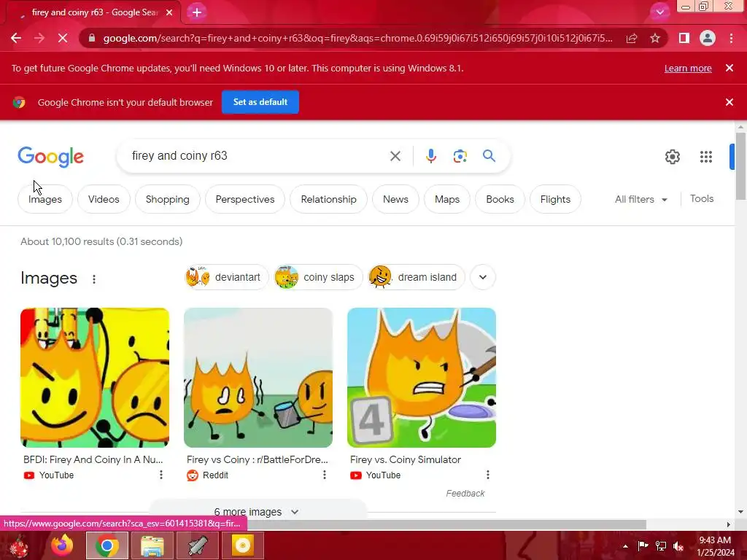Open the Start button on taskbar
This screenshot has width=747, height=560.
coord(19,545)
